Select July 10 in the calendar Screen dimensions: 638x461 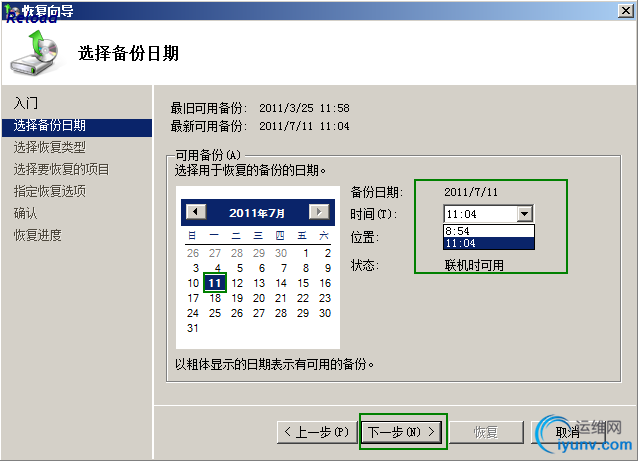coord(193,283)
